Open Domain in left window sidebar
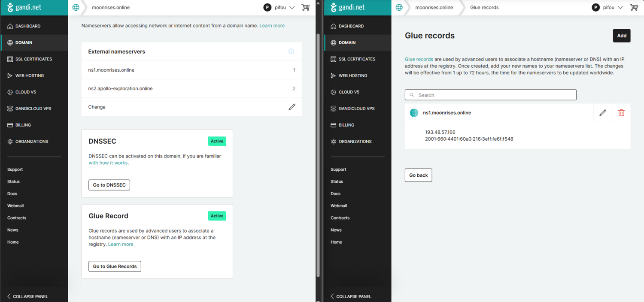644x302 pixels. tap(34, 43)
